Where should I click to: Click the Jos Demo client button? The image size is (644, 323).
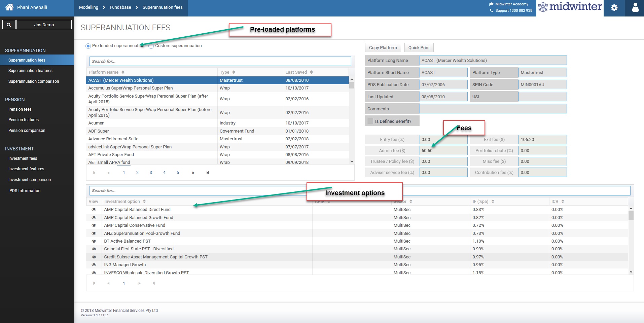coord(44,25)
